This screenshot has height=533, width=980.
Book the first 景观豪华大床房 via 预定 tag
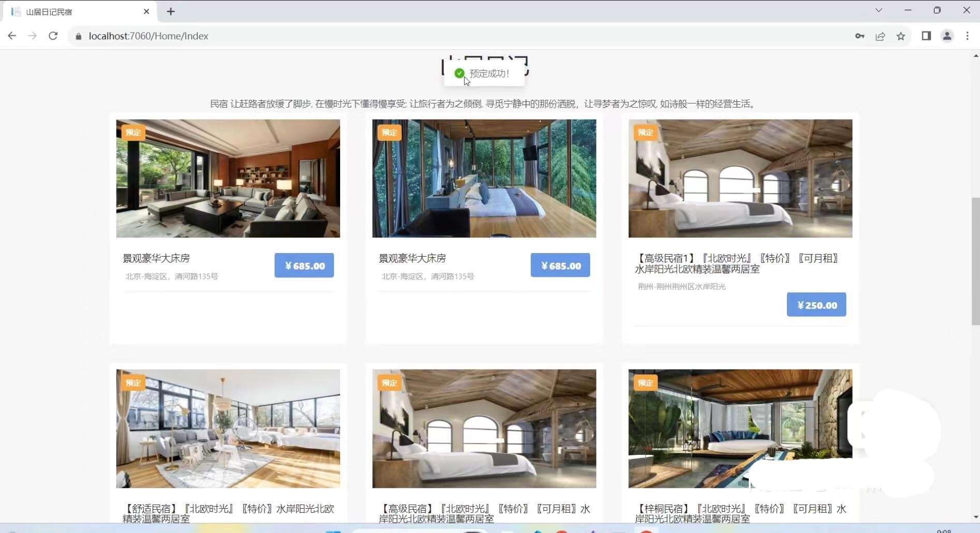coord(133,132)
